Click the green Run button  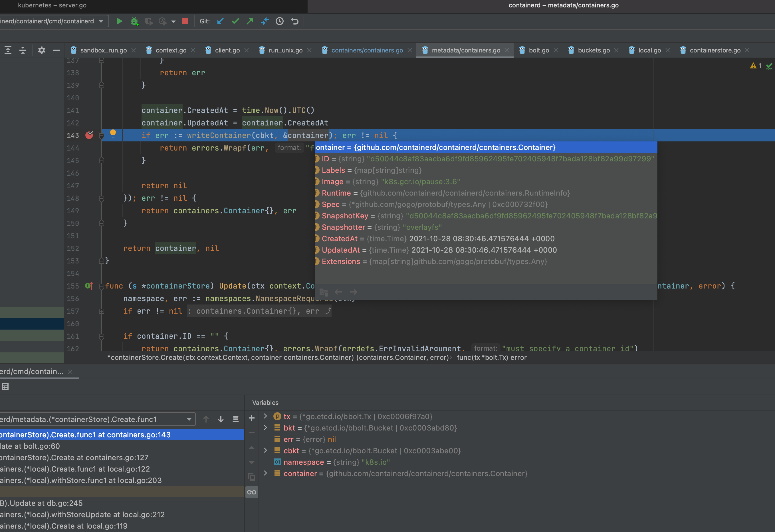click(x=119, y=21)
